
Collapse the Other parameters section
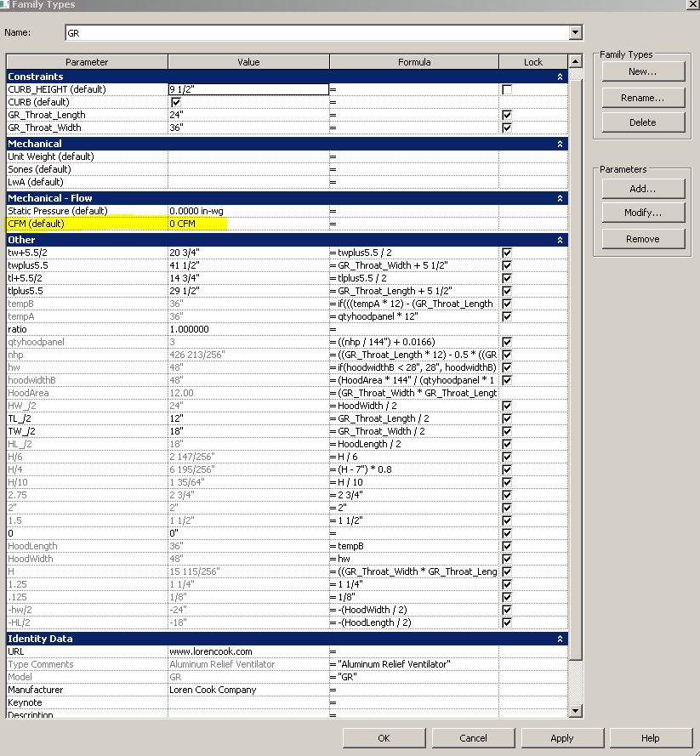tap(559, 239)
